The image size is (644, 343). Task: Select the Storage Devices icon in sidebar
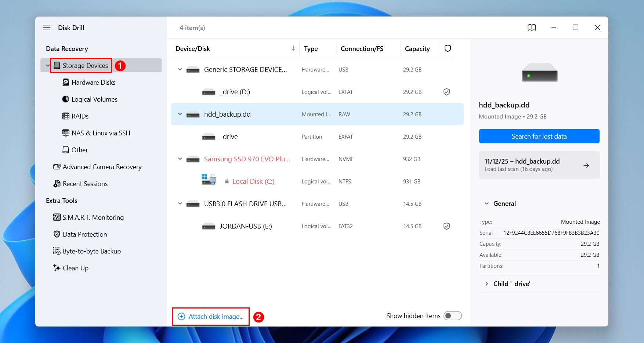[x=57, y=65]
